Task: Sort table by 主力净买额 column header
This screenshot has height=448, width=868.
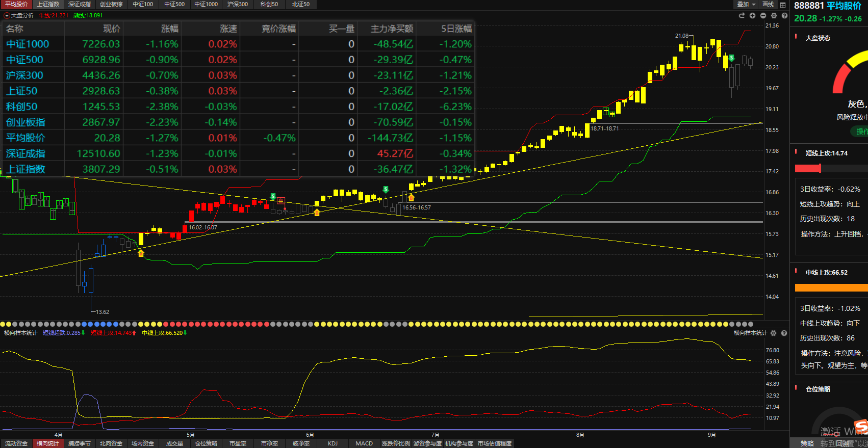Action: [x=392, y=29]
